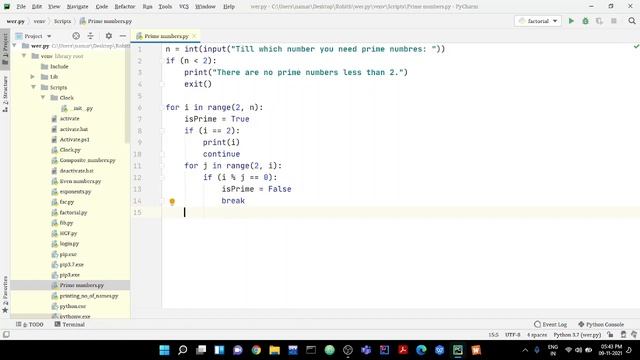Open Windows taskbar search
640x360 pixels.
(x=183, y=350)
